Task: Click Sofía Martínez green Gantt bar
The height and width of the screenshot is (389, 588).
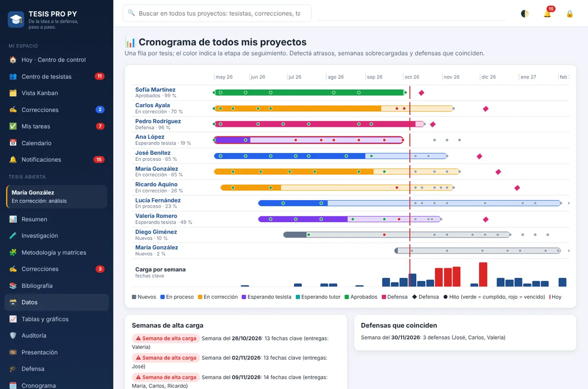Action: point(309,92)
